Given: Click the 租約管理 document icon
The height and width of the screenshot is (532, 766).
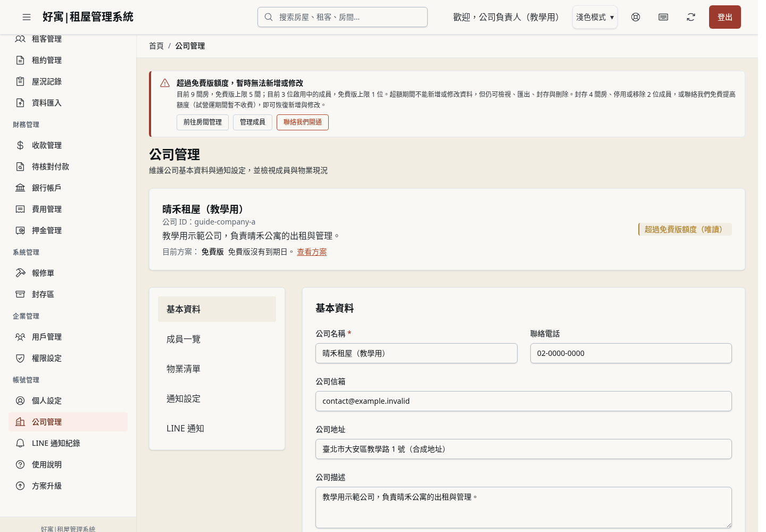Looking at the screenshot, I should 20,60.
